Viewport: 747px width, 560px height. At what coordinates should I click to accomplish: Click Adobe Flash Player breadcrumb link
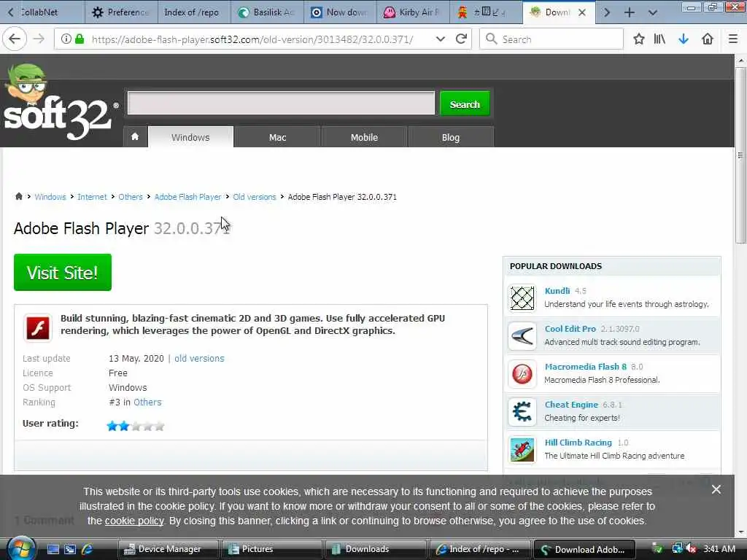coord(187,197)
